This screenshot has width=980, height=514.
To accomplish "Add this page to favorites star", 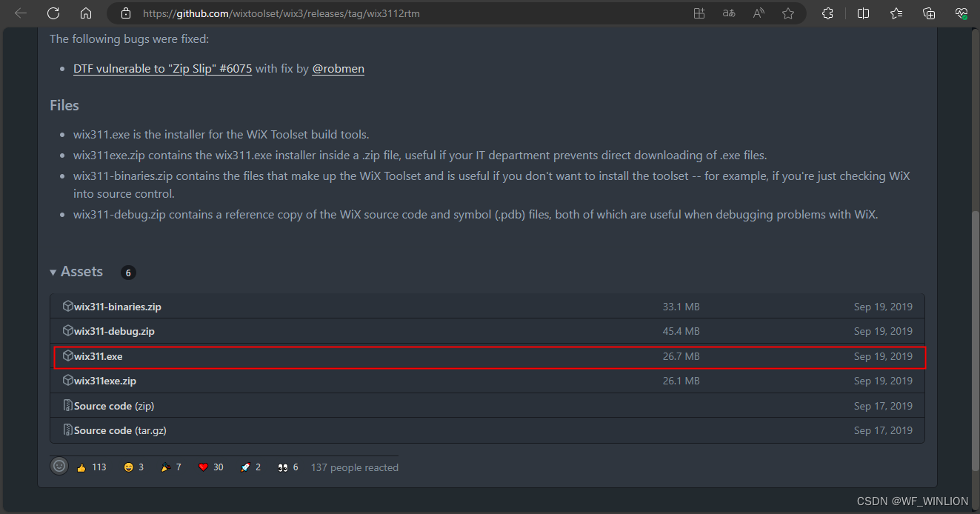I will tap(788, 13).
